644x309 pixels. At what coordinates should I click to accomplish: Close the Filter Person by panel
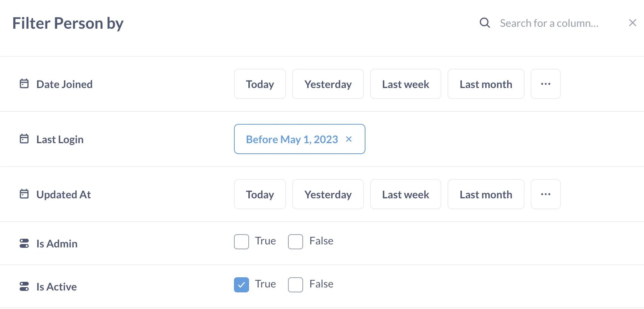[632, 23]
